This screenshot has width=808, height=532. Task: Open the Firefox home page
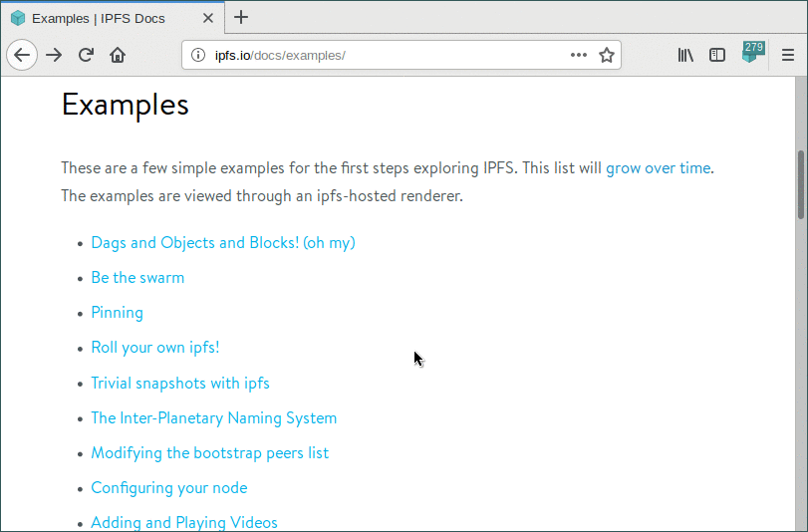pyautogui.click(x=118, y=55)
